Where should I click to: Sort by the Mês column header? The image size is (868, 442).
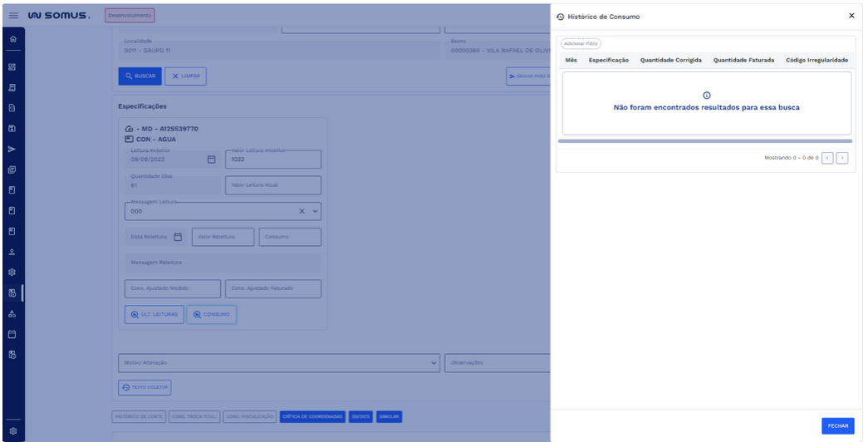pyautogui.click(x=571, y=60)
